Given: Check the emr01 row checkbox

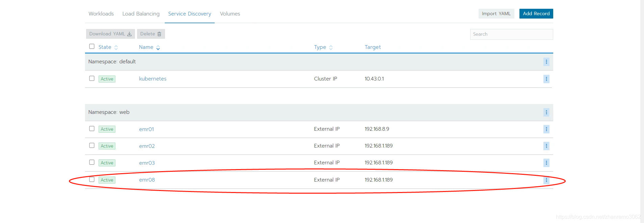Looking at the screenshot, I should 92,129.
